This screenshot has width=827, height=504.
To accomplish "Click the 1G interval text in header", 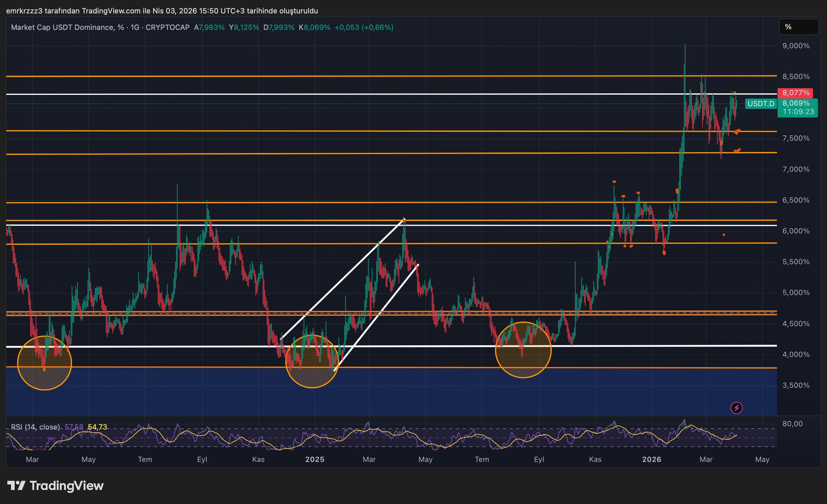I will point(135,27).
